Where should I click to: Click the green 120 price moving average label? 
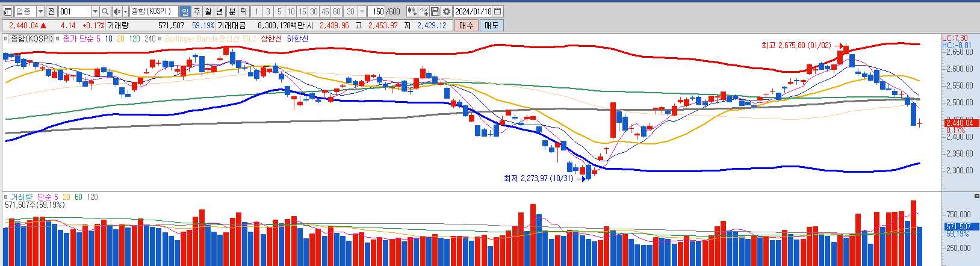coord(134,39)
